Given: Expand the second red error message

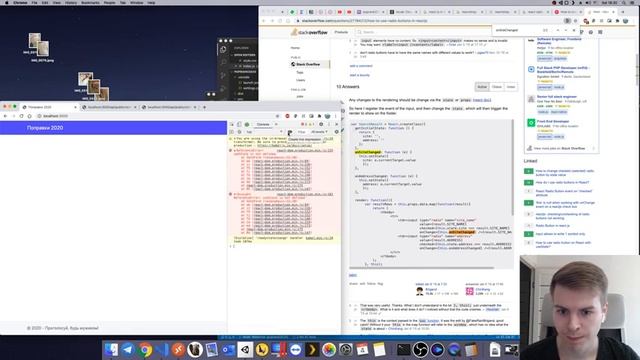Looking at the screenshot, I should coord(235,194).
